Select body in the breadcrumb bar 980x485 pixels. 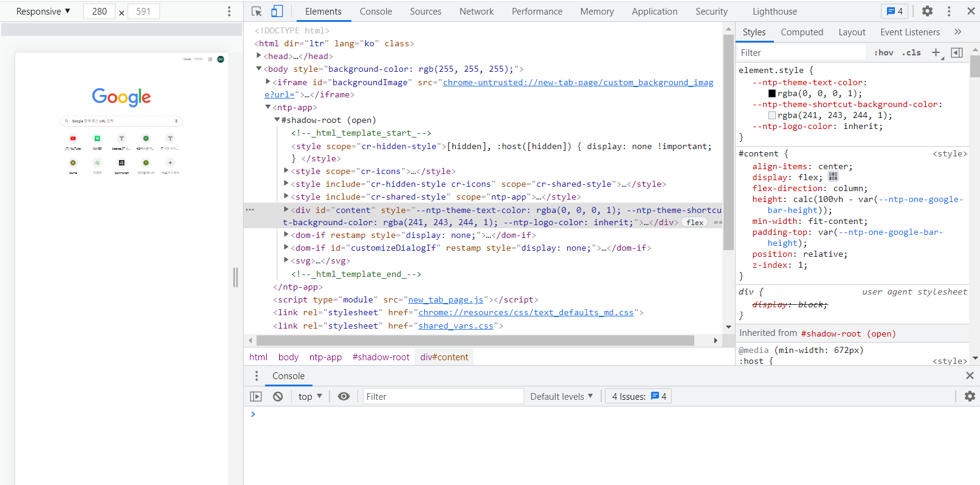[x=288, y=357]
